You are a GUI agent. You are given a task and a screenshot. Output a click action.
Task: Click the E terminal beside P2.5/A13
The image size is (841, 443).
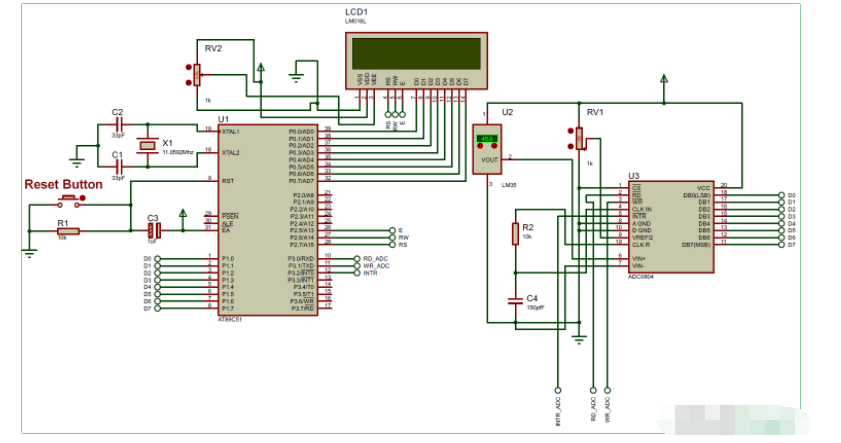pos(393,231)
